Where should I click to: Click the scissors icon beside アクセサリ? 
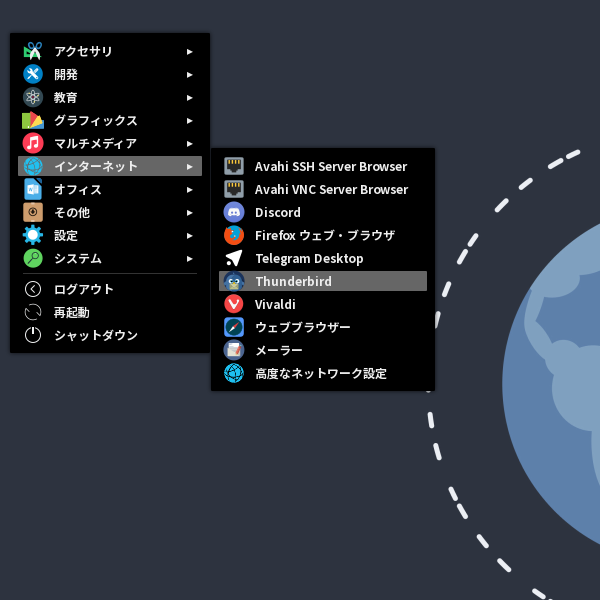33,51
